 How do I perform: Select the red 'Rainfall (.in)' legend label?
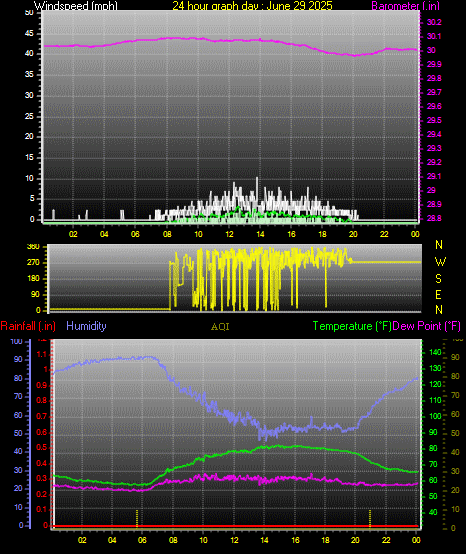[x=28, y=326]
